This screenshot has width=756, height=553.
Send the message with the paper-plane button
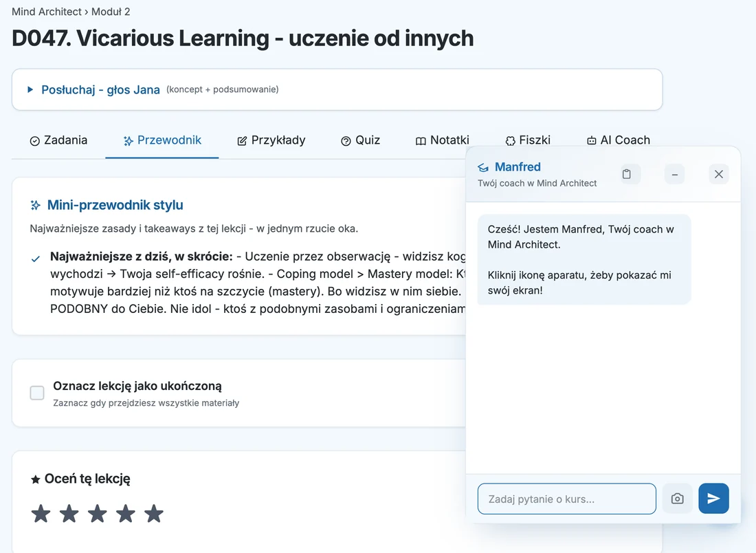tap(713, 499)
